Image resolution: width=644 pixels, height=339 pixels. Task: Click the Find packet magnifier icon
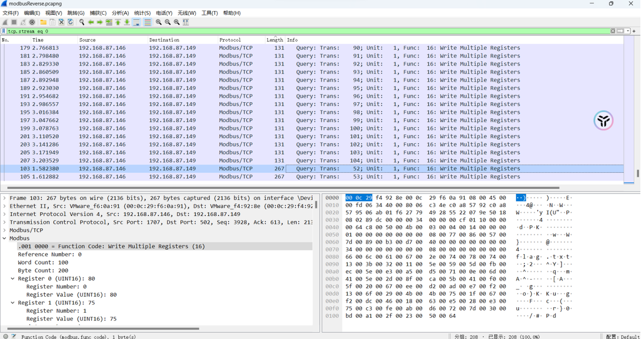coord(82,22)
